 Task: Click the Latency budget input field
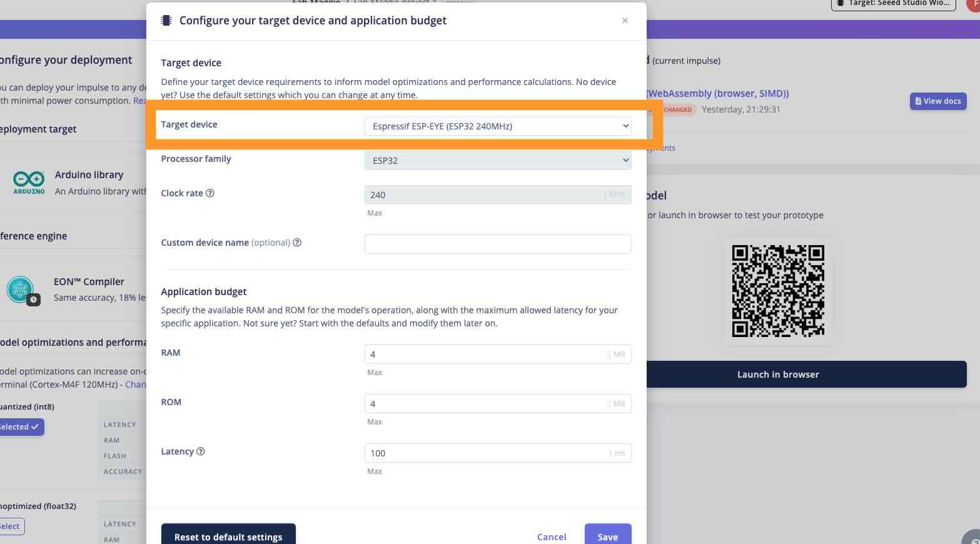[x=498, y=453]
